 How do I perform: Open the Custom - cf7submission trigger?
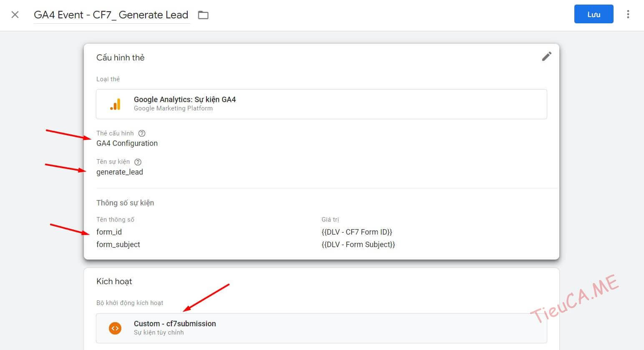pyautogui.click(x=322, y=328)
